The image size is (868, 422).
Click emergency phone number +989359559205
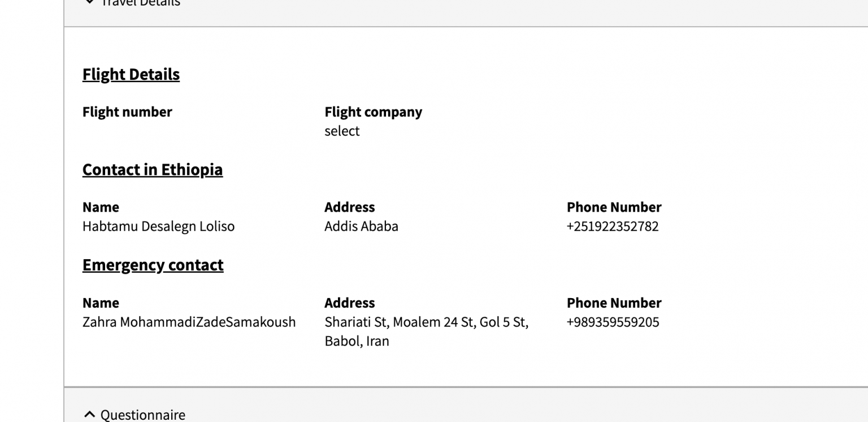(613, 322)
